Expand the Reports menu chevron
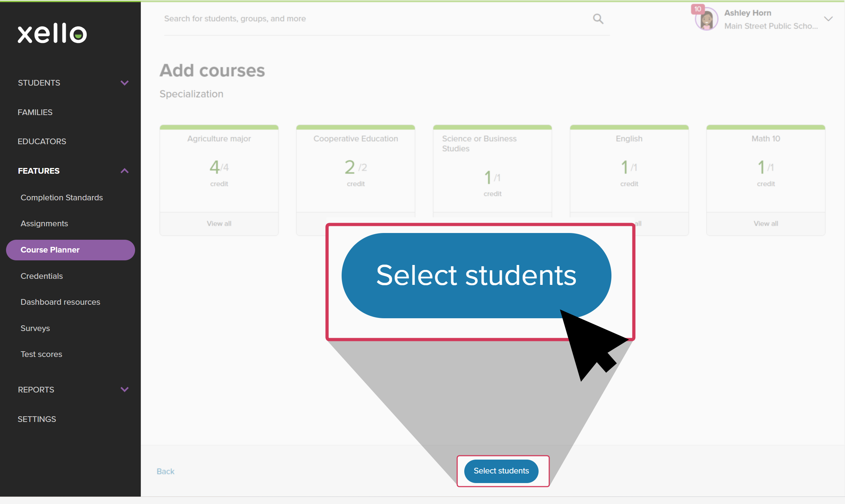Screen dimensions: 845x504 point(124,389)
